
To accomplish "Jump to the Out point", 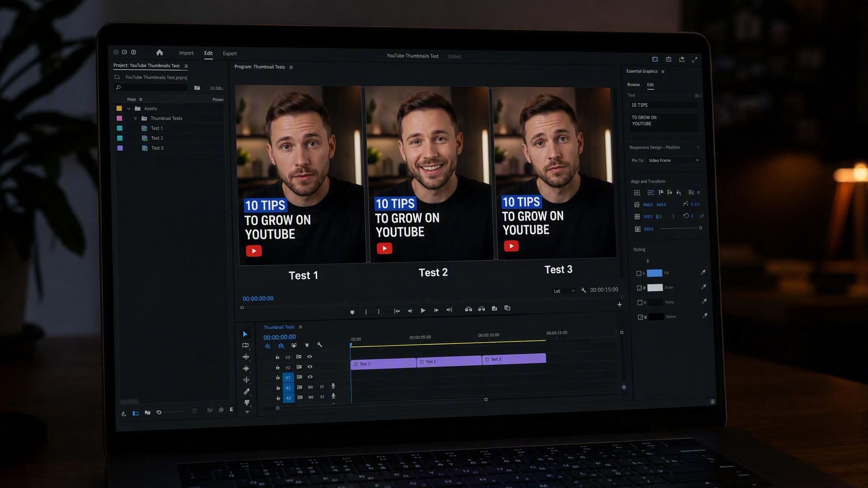I will pos(449,310).
